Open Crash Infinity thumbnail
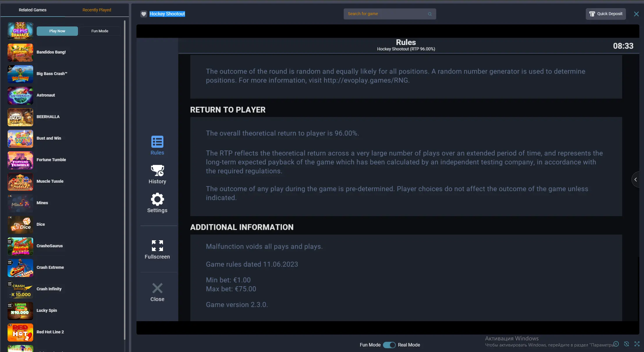The image size is (644, 352). click(20, 289)
